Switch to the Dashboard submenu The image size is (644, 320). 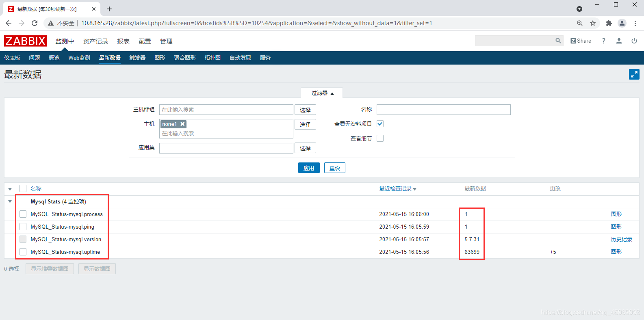click(x=12, y=58)
